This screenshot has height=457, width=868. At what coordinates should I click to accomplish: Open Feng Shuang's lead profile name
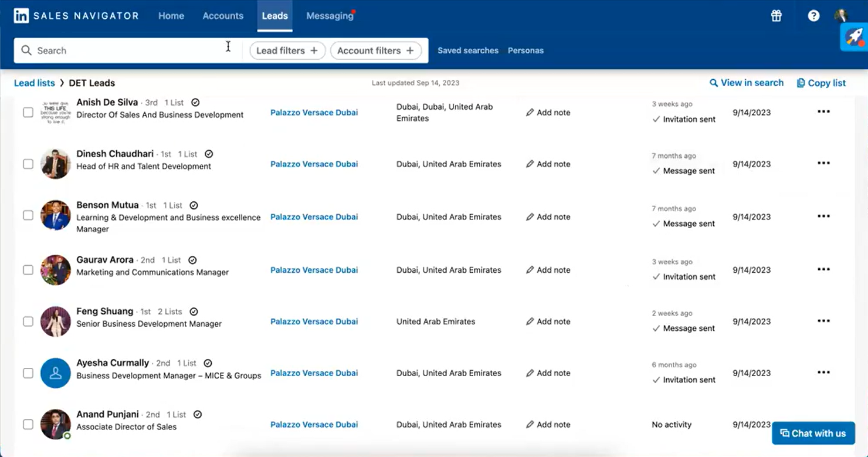coord(104,312)
